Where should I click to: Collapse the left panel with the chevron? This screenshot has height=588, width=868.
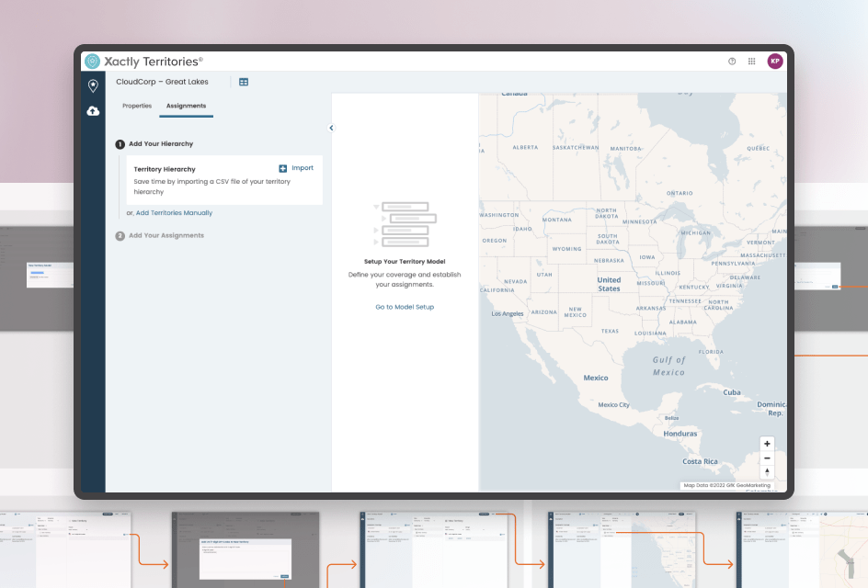coord(331,128)
